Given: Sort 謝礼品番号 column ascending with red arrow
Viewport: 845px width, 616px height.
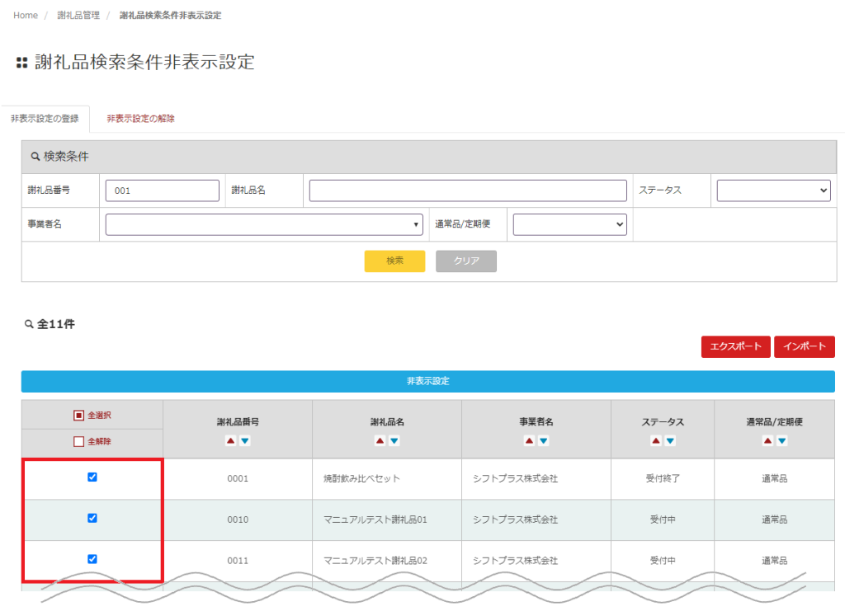Looking at the screenshot, I should (231, 441).
